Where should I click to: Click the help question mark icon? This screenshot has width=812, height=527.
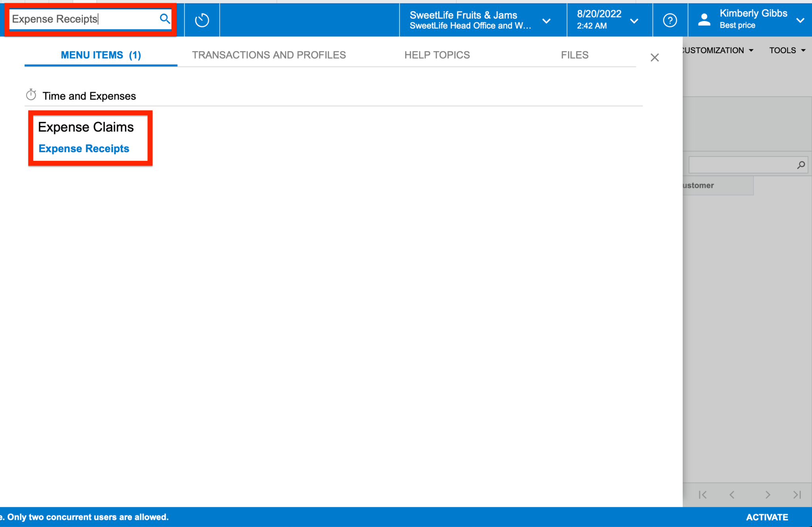(x=670, y=20)
